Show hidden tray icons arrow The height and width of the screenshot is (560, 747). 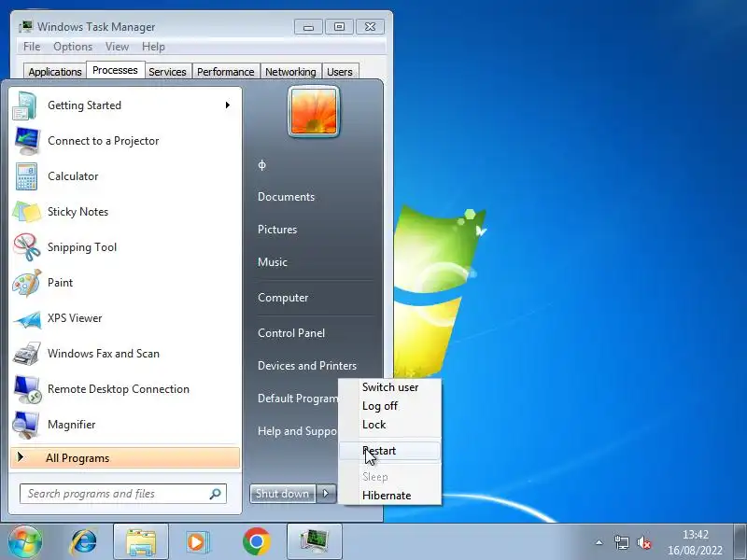599,542
